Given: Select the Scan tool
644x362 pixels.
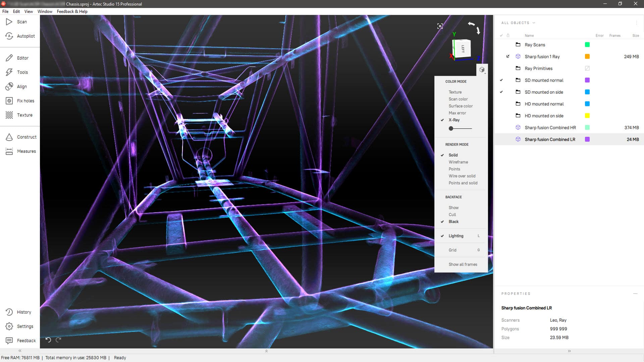Looking at the screenshot, I should click(x=21, y=21).
